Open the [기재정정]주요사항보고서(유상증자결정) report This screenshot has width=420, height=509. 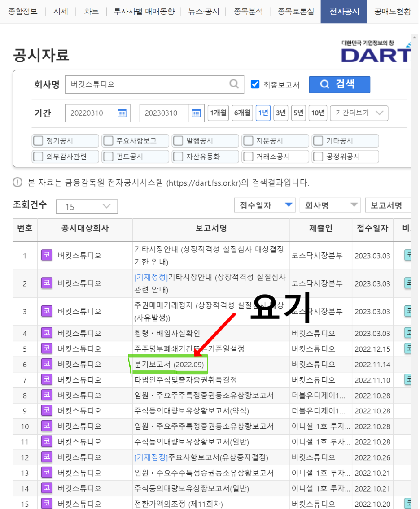tap(201, 457)
